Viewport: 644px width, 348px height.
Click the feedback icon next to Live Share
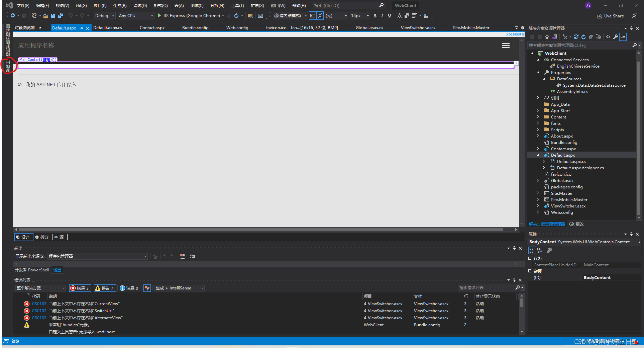tap(634, 16)
